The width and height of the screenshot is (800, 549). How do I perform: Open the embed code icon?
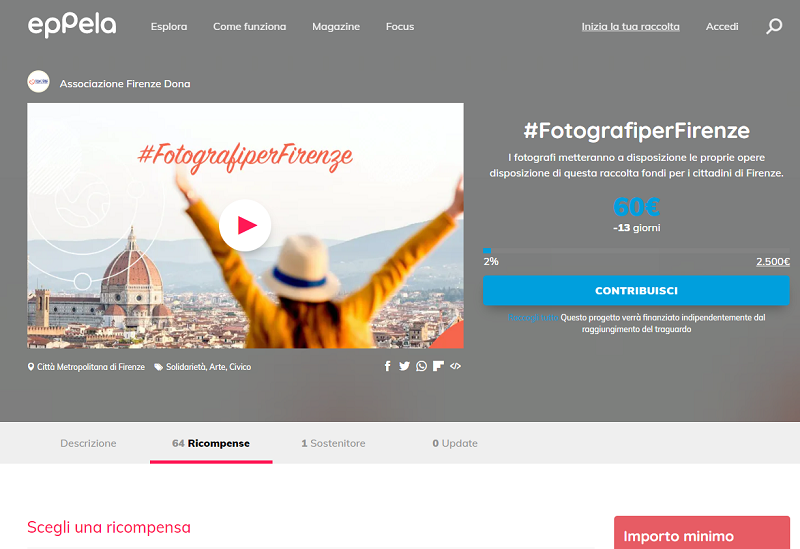tap(456, 366)
